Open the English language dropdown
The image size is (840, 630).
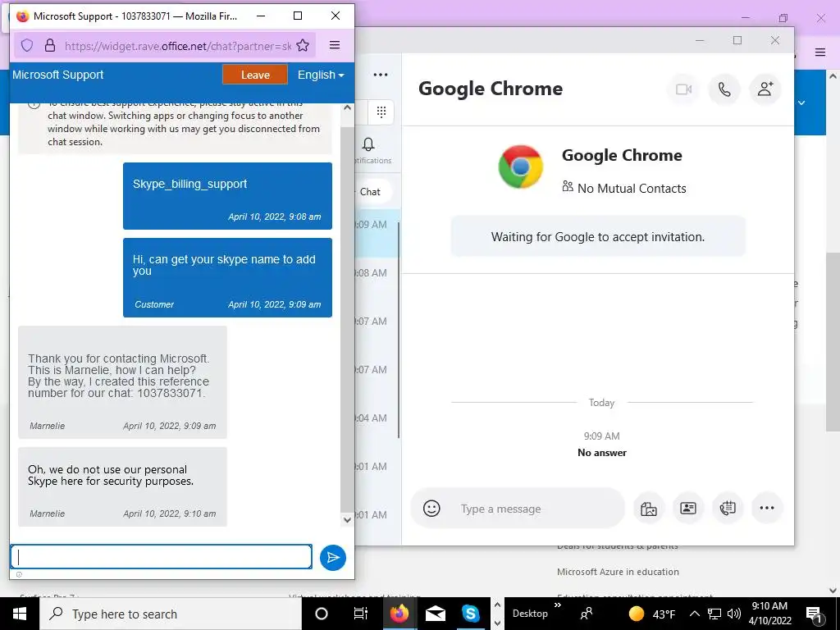tap(321, 75)
